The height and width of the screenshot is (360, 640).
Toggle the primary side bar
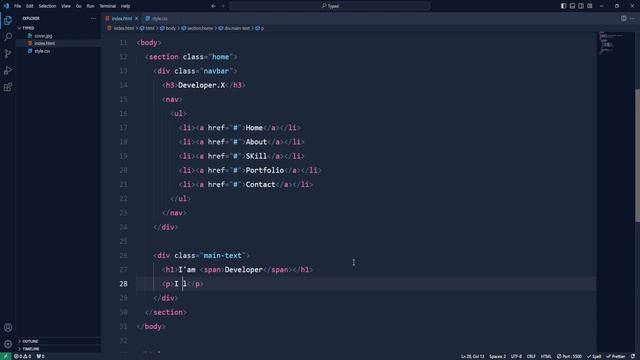[563, 6]
